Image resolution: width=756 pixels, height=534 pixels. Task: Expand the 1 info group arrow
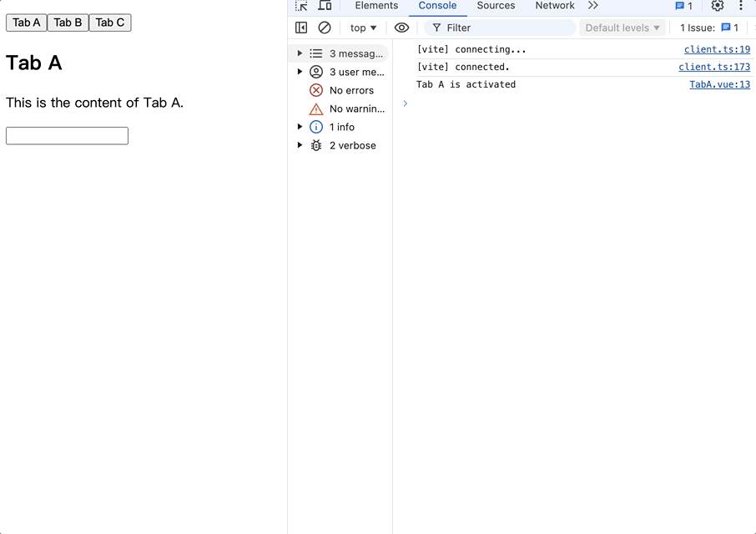pyautogui.click(x=300, y=126)
